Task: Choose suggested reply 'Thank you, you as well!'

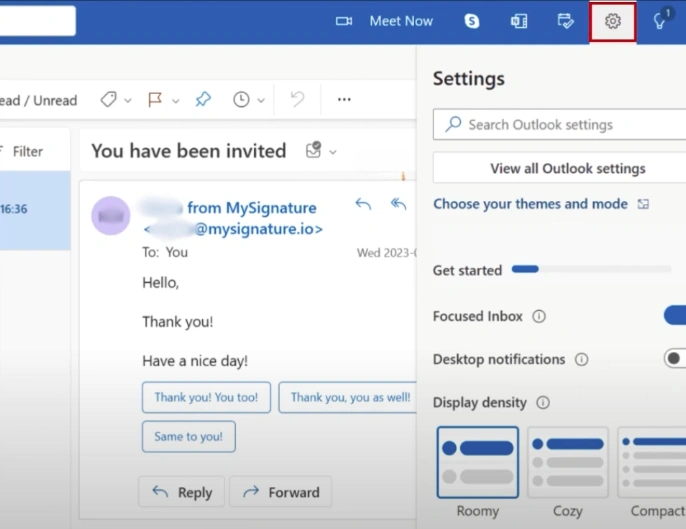Action: pyautogui.click(x=347, y=397)
